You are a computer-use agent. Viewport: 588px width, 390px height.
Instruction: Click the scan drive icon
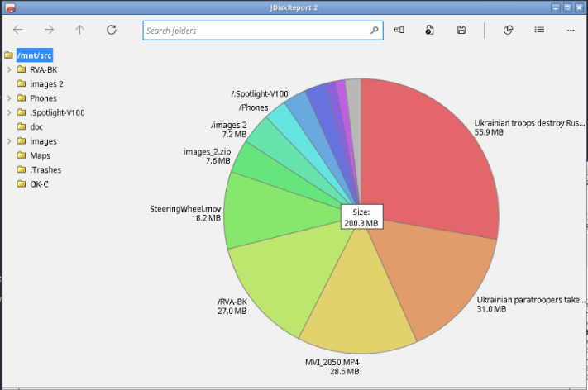click(399, 30)
